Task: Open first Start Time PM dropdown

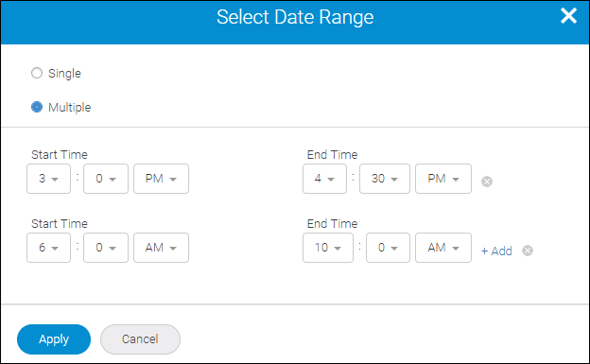Action: pos(161,179)
